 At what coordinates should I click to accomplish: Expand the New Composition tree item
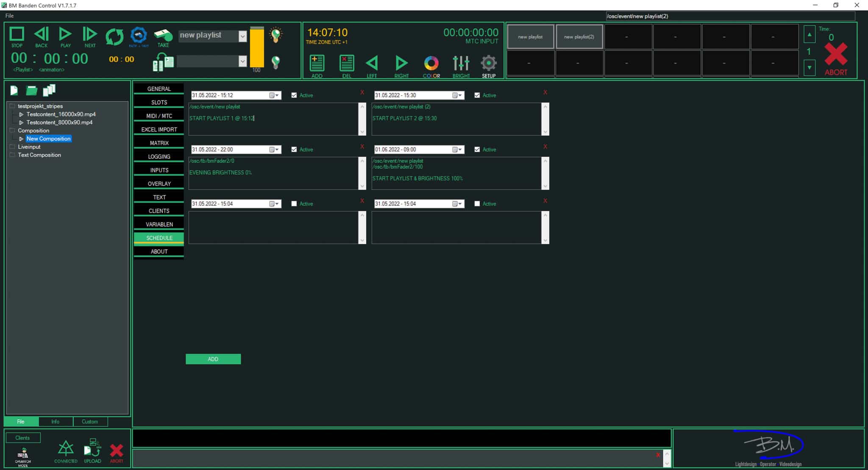21,139
